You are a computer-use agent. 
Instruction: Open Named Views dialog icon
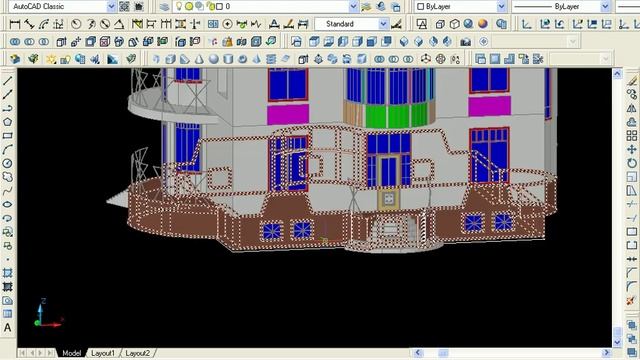click(x=296, y=41)
